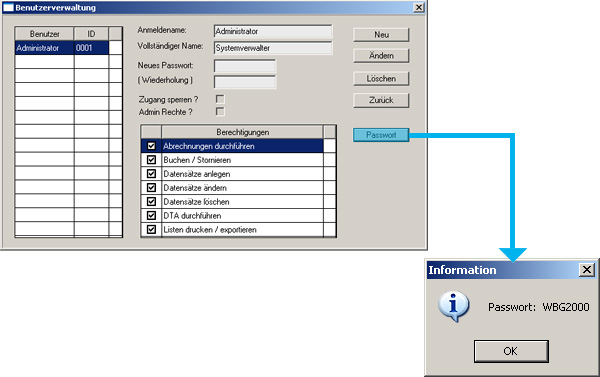This screenshot has height=377, width=600.
Task: Focus the Vollständiger Name input field
Action: click(273, 48)
